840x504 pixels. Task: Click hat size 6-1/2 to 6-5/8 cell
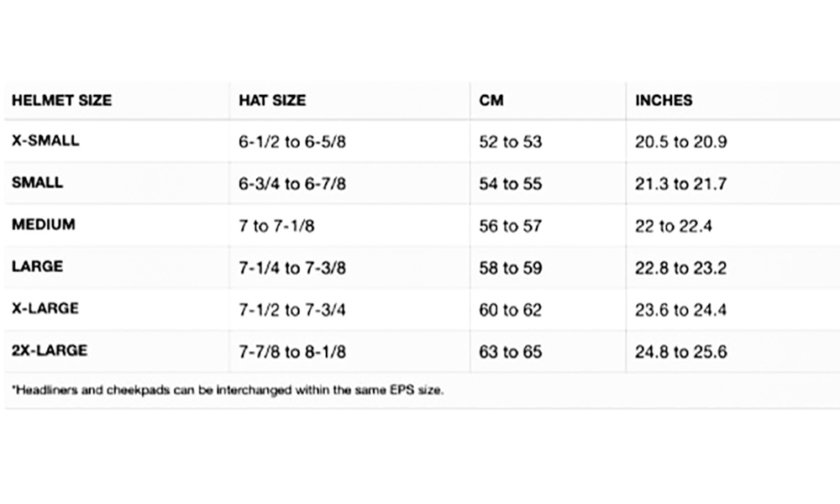[292, 142]
